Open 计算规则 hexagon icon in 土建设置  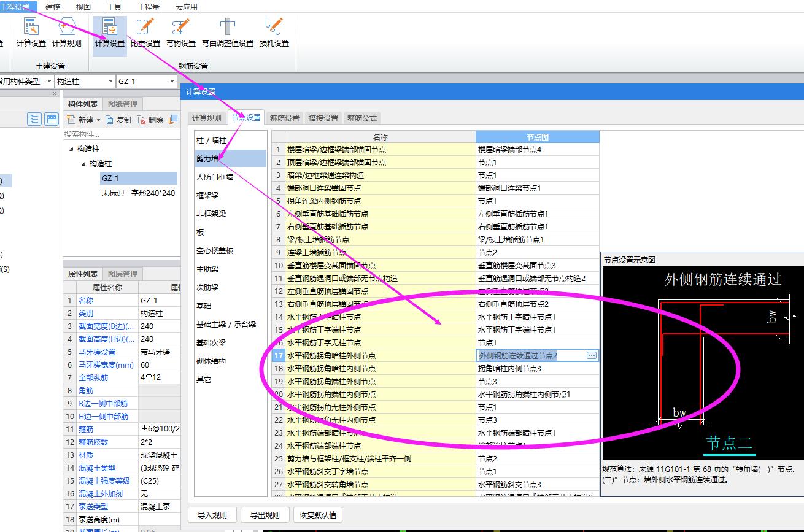pos(66,33)
